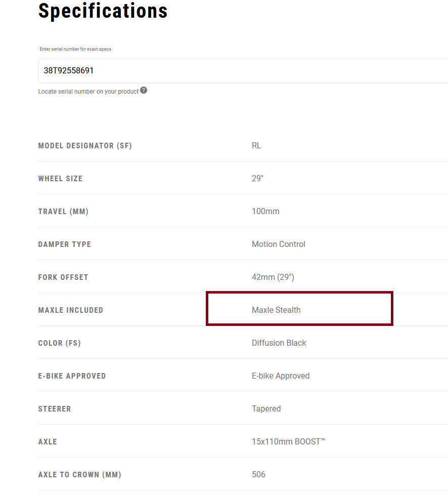The height and width of the screenshot is (494, 448).
Task: Click the "Locate serial number on your product" text
Action: coord(88,92)
